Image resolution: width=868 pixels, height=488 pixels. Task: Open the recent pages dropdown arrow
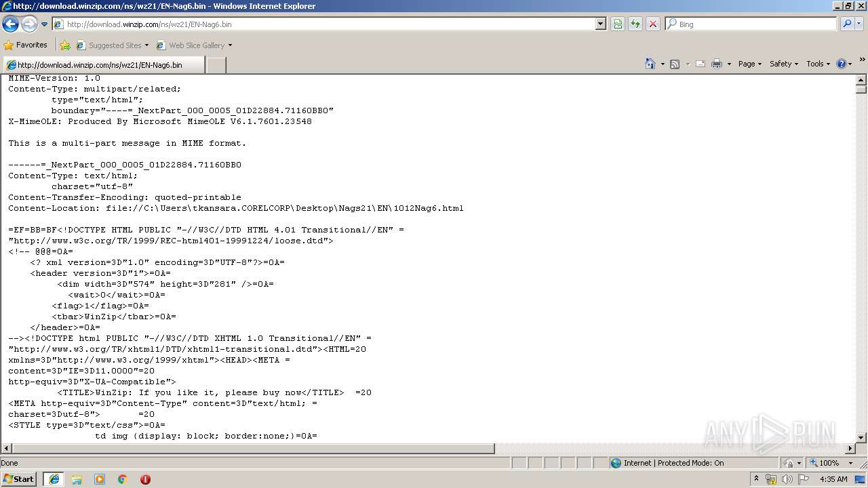point(45,24)
